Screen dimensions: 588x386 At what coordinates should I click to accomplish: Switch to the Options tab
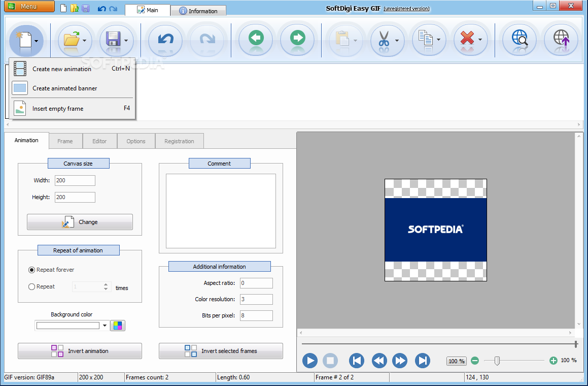(136, 141)
